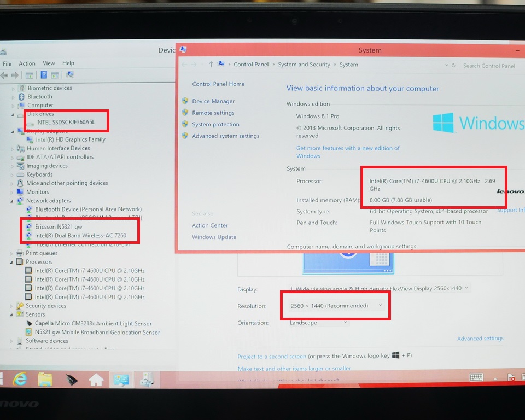Open the Action menu in Device Manager

27,63
